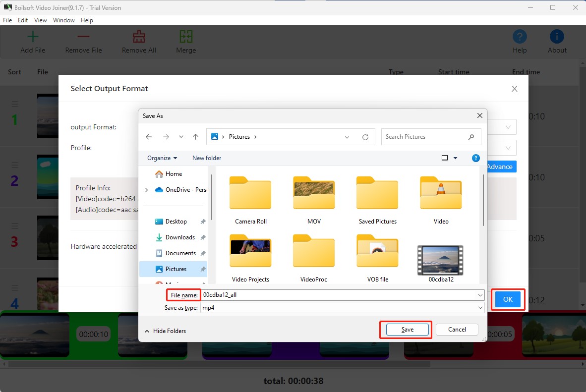The width and height of the screenshot is (586, 392).
Task: Click the Sort column header
Action: point(14,72)
